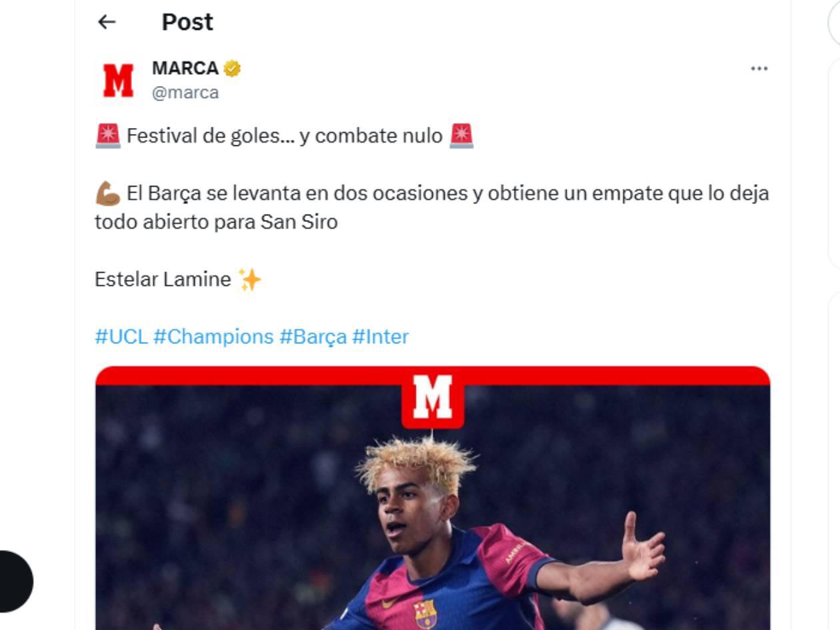Click the sparkles emoji after 'Estelar Lamine'
Image resolution: width=840 pixels, height=630 pixels.
pos(249,279)
